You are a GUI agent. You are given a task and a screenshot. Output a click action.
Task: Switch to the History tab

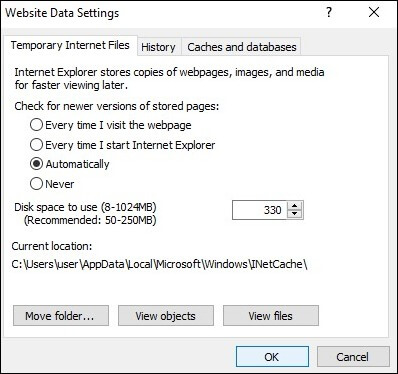158,47
